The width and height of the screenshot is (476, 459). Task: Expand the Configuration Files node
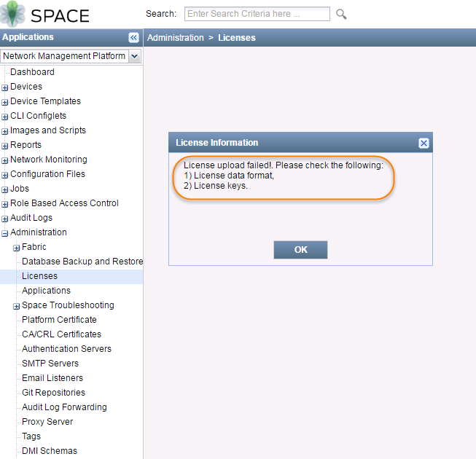tap(4, 175)
